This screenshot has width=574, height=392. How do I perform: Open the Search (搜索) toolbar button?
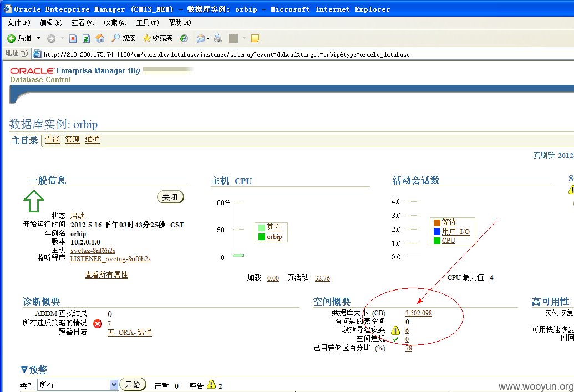[123, 38]
